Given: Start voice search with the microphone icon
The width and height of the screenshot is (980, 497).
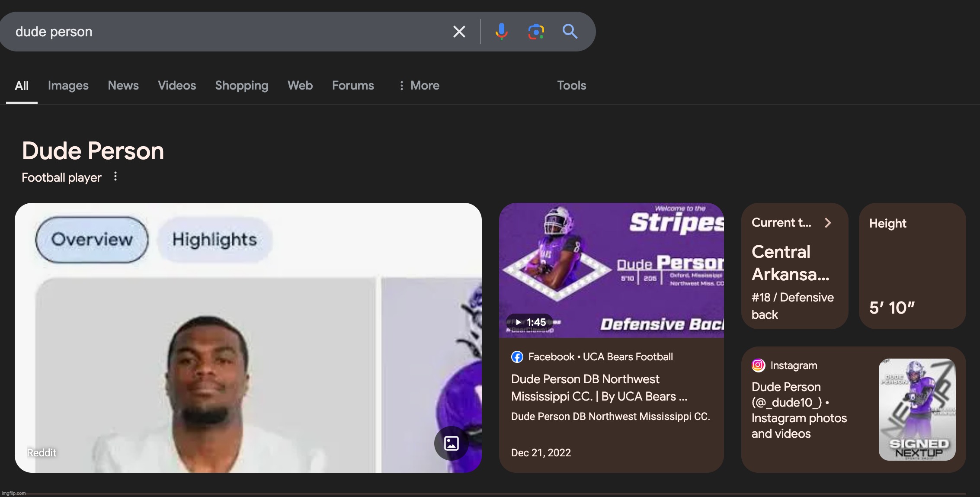Looking at the screenshot, I should coord(501,32).
